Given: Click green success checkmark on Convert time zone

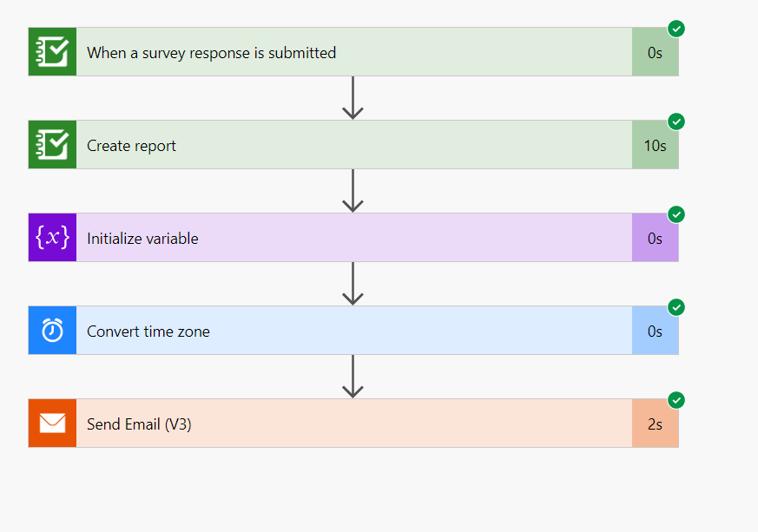Looking at the screenshot, I should coord(676,307).
